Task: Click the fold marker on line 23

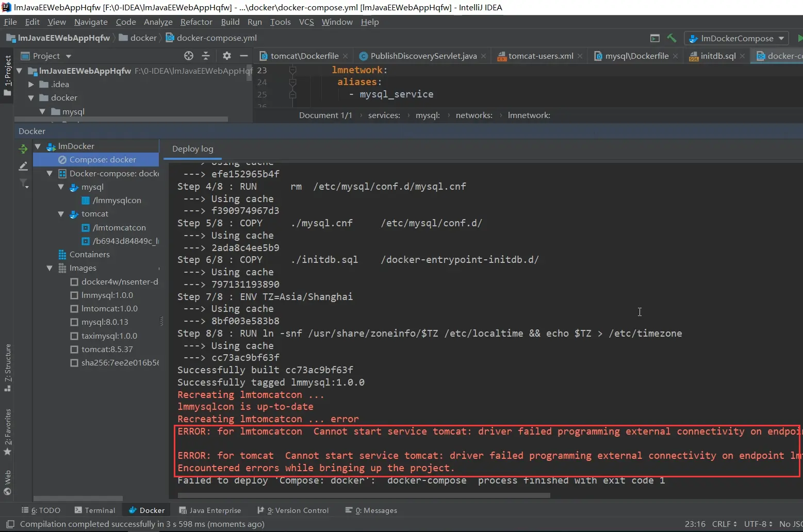Action: (292, 70)
